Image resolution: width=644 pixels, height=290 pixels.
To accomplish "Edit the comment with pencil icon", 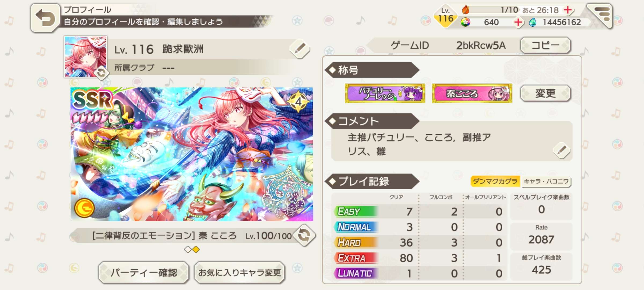I will [x=562, y=150].
